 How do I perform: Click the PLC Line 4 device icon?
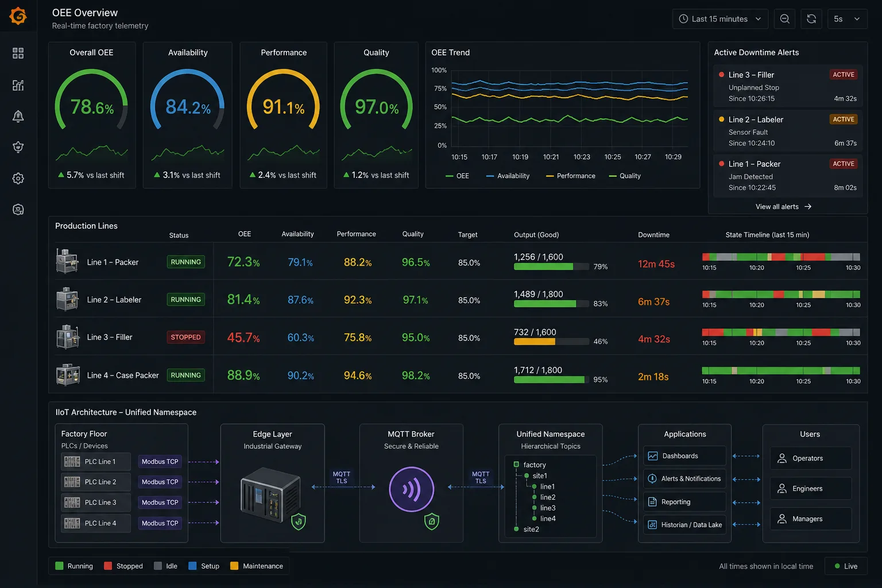click(72, 523)
